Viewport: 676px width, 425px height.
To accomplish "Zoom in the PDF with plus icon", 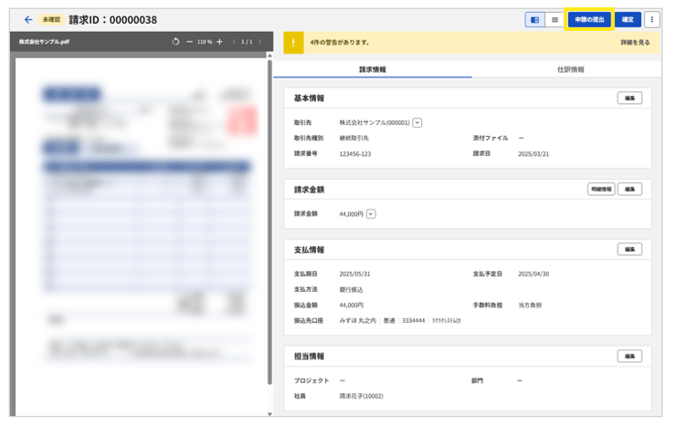I will [219, 42].
